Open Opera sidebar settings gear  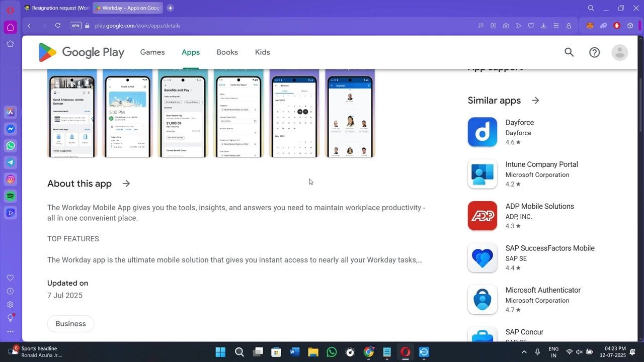[x=10, y=305]
